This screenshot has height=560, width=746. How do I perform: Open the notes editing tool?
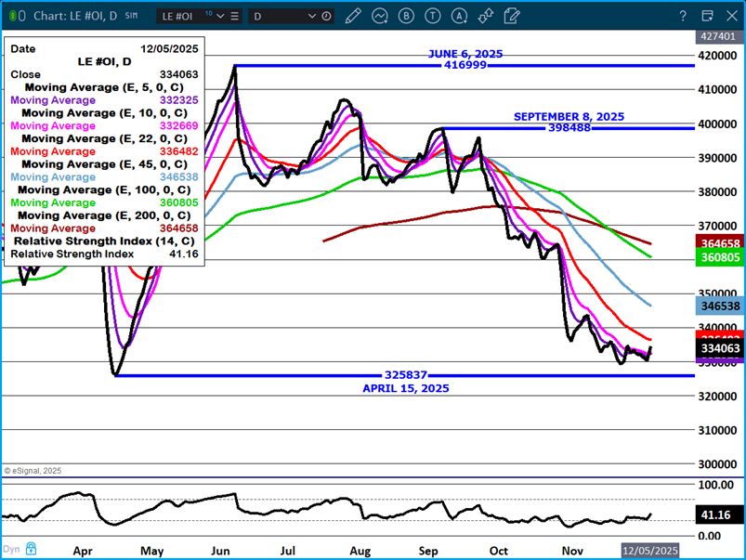pyautogui.click(x=512, y=15)
